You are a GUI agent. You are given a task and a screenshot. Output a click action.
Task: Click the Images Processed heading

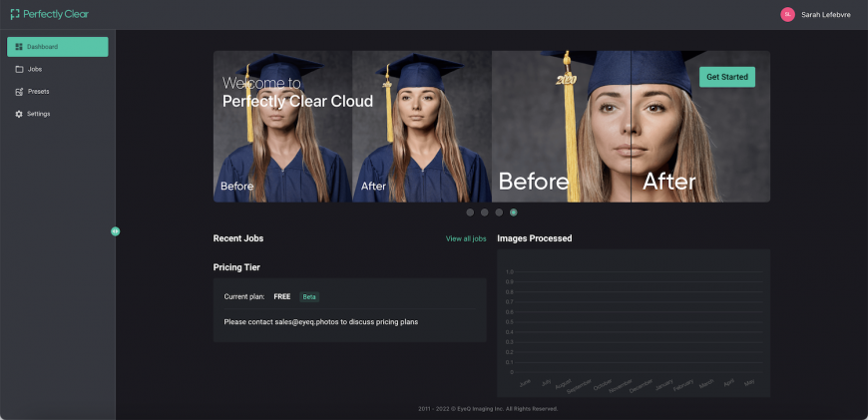[x=534, y=238]
